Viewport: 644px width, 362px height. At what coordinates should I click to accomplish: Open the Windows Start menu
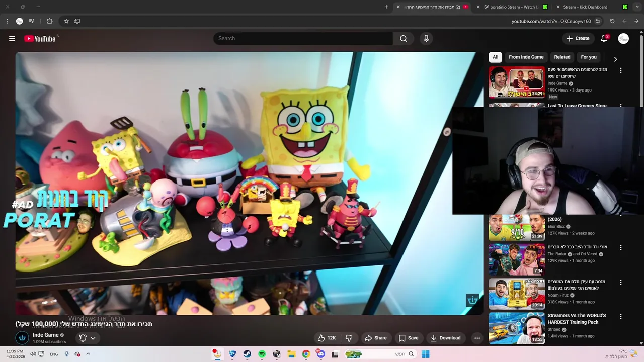[426, 354]
